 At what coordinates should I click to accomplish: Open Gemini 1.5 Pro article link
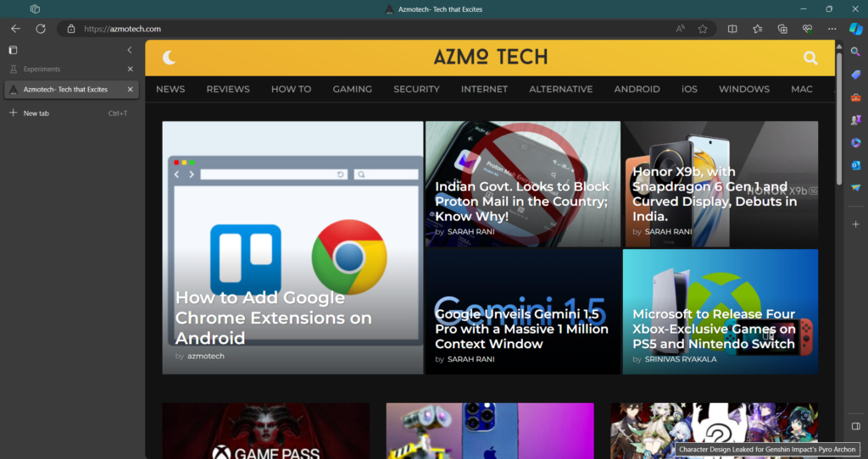521,329
